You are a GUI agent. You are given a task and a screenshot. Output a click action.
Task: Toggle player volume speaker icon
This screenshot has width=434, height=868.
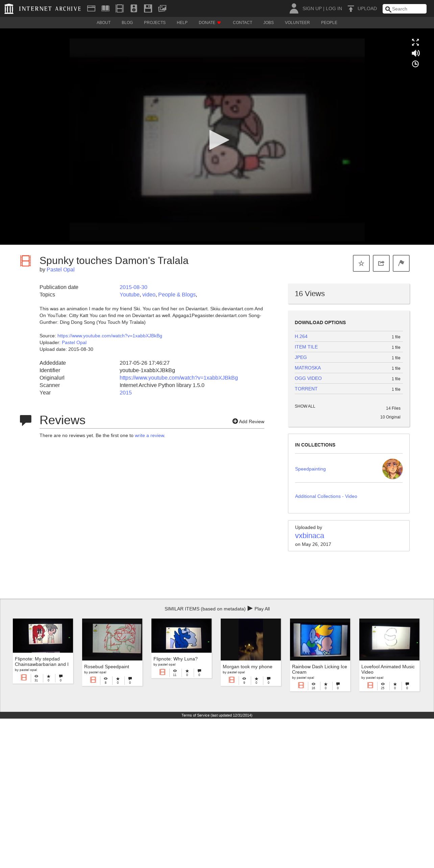click(415, 53)
